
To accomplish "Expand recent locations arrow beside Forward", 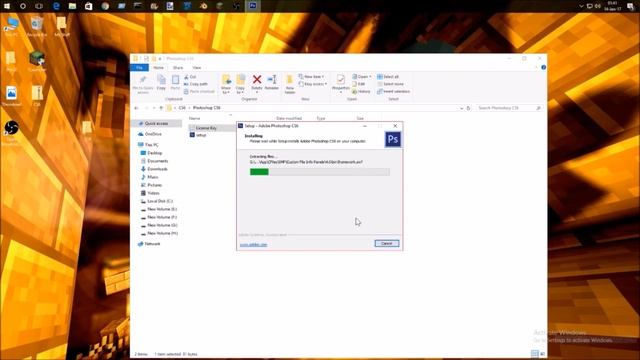I will click(x=154, y=108).
